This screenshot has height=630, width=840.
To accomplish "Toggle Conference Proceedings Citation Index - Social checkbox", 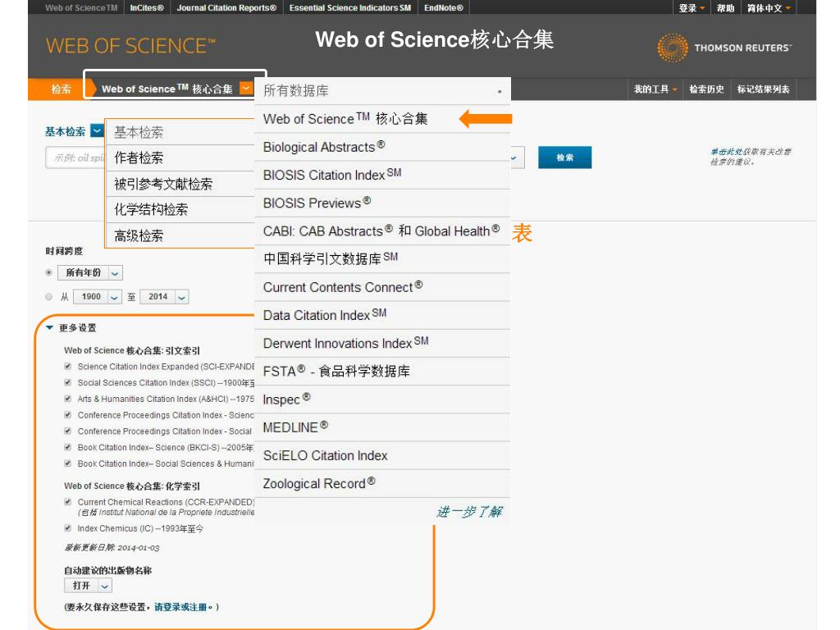I will click(67, 431).
